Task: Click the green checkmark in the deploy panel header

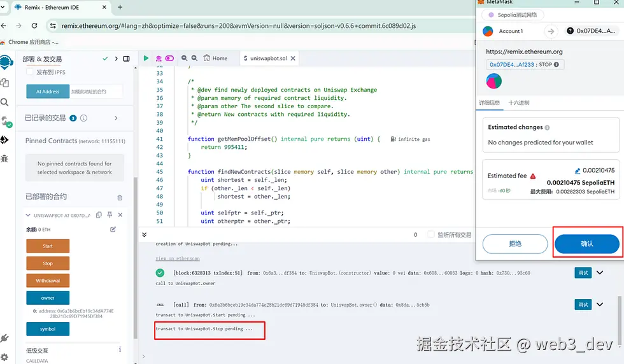Action: click(105, 59)
